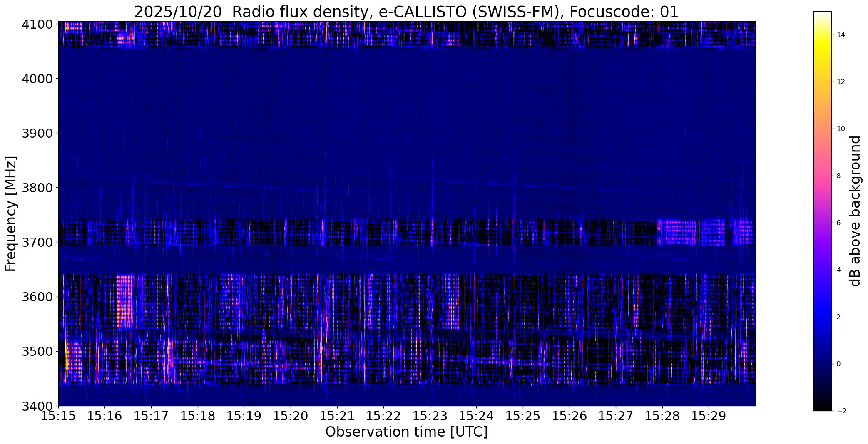Image resolution: width=868 pixels, height=444 pixels.
Task: Click the 15:17 time tick label
Action: [x=151, y=416]
